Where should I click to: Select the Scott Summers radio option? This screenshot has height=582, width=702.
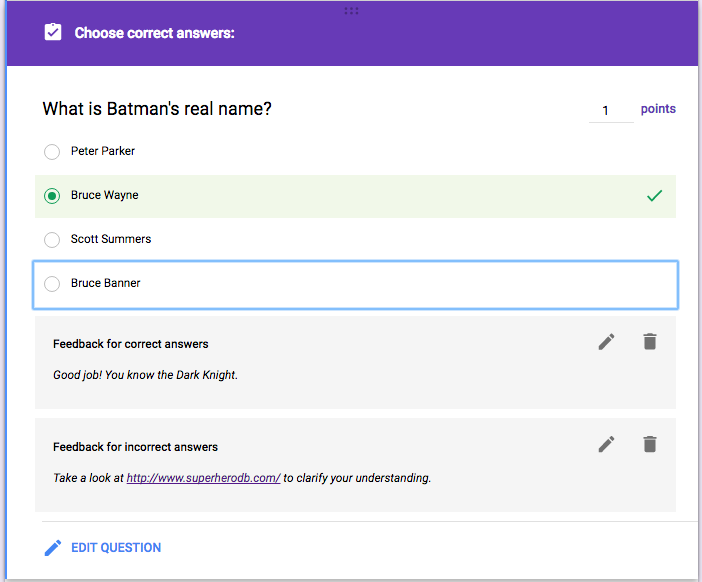pos(52,240)
